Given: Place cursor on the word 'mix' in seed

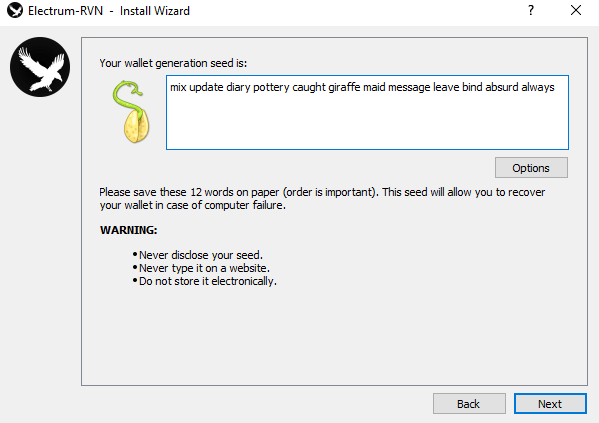Looking at the screenshot, I should click(178, 88).
